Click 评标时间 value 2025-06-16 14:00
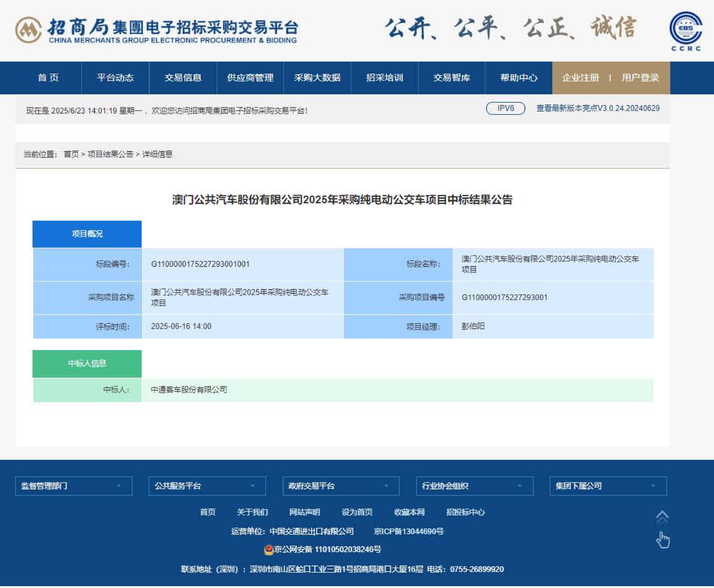The width and height of the screenshot is (714, 588). pos(181,327)
